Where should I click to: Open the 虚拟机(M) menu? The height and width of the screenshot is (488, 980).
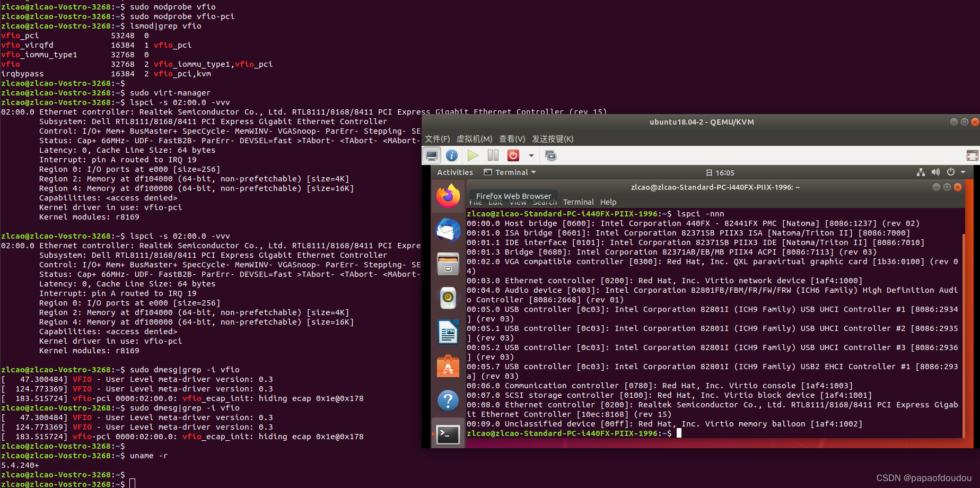[474, 139]
